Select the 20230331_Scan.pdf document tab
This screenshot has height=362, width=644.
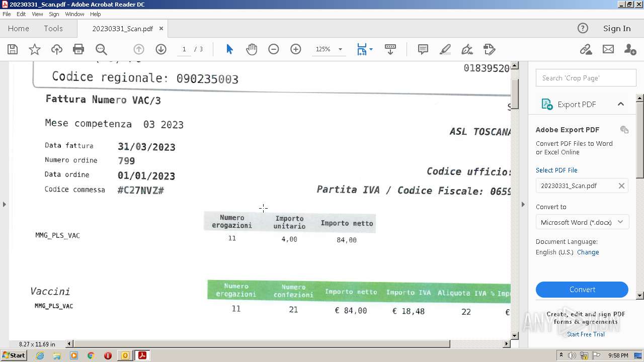[122, 29]
